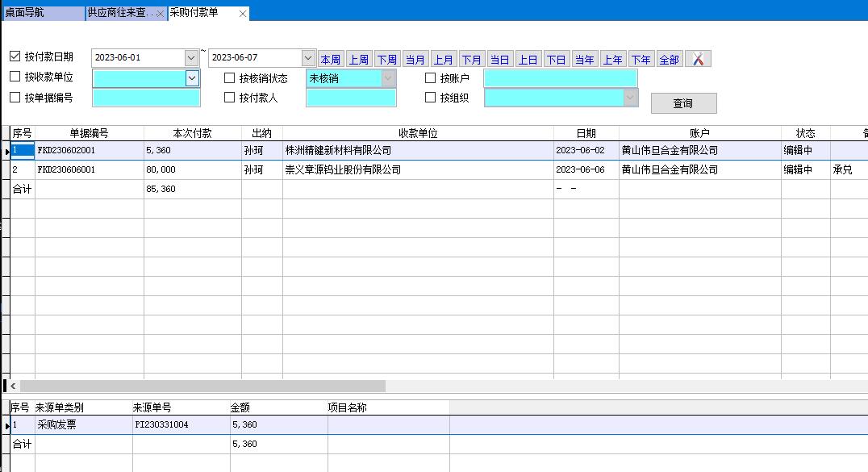
Task: Click the 本周 date shortcut
Action: (x=331, y=60)
